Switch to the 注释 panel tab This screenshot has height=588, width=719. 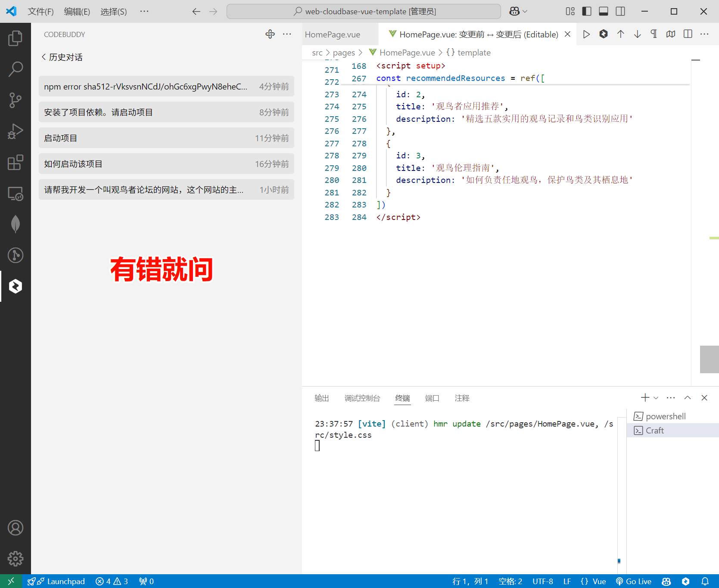(462, 398)
